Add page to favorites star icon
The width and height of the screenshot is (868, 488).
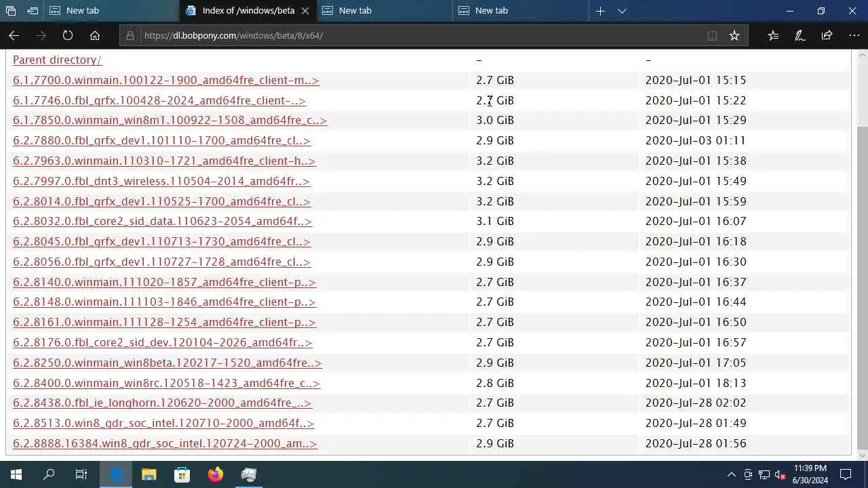point(734,35)
